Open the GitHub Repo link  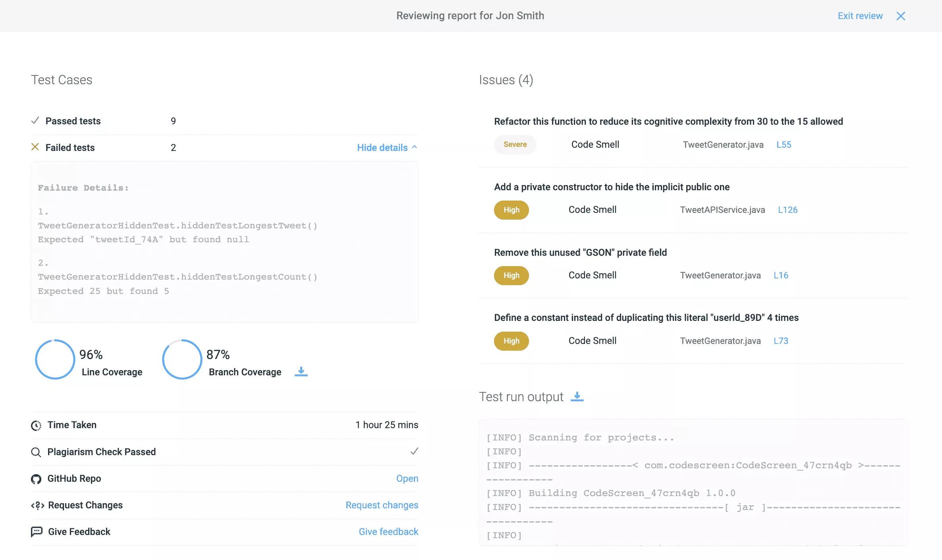407,479
